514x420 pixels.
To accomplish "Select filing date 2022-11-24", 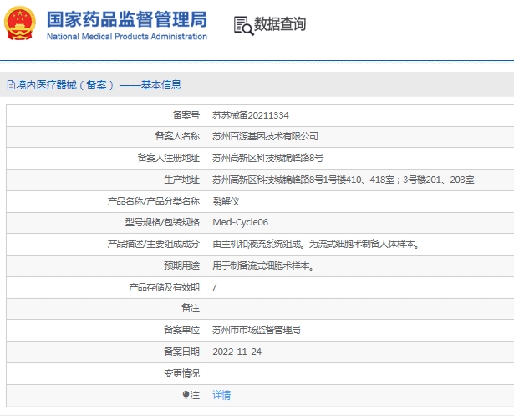I will tap(237, 352).
